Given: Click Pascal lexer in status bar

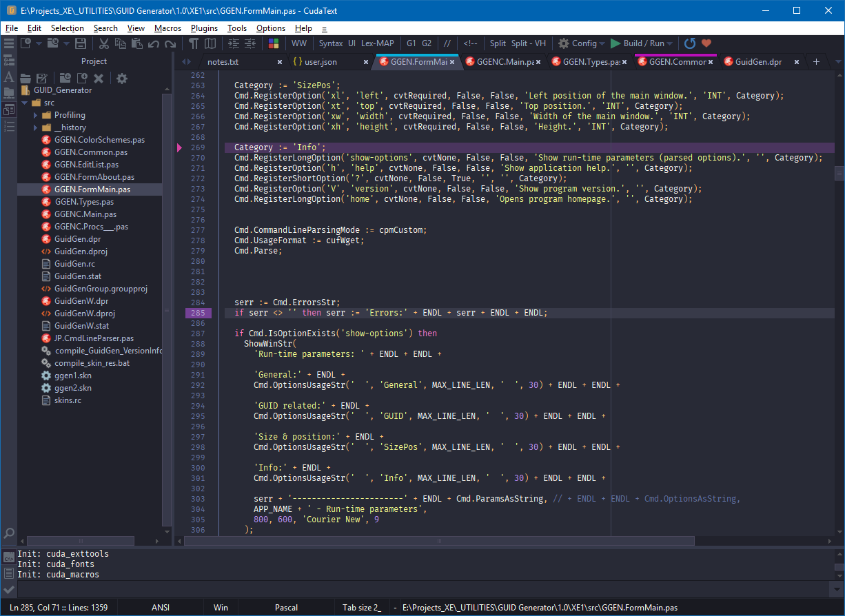Looking at the screenshot, I should tap(286, 608).
